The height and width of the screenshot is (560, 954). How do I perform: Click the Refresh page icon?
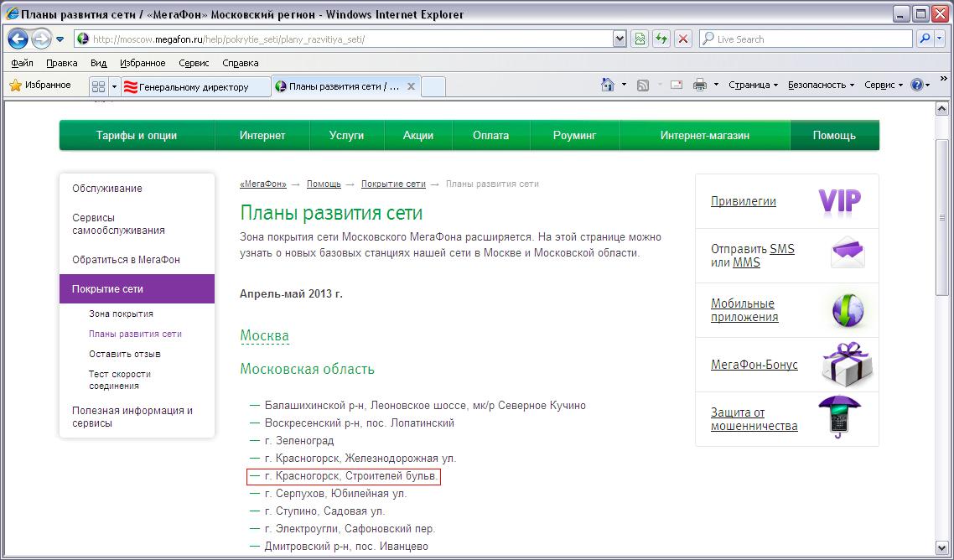[661, 39]
